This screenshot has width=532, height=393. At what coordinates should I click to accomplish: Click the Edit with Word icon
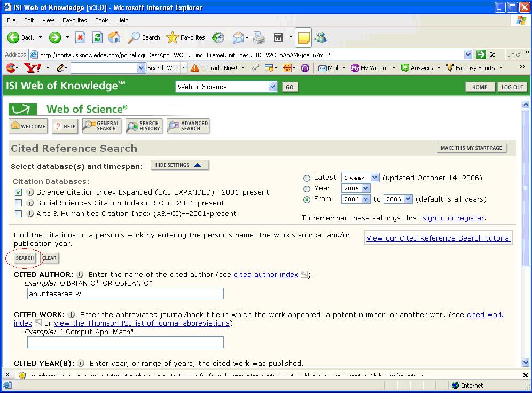pos(278,37)
